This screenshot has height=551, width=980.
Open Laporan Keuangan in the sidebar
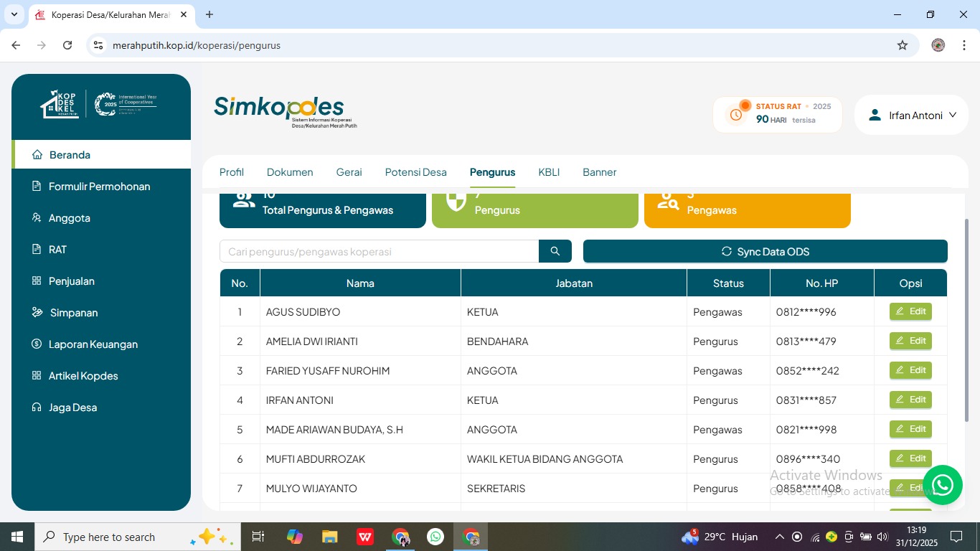[x=93, y=344]
